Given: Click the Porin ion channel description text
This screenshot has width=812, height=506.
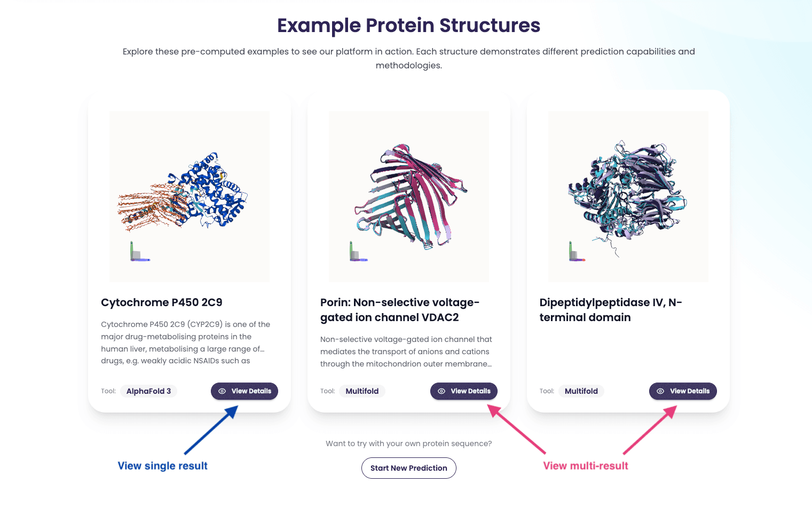Looking at the screenshot, I should [406, 352].
